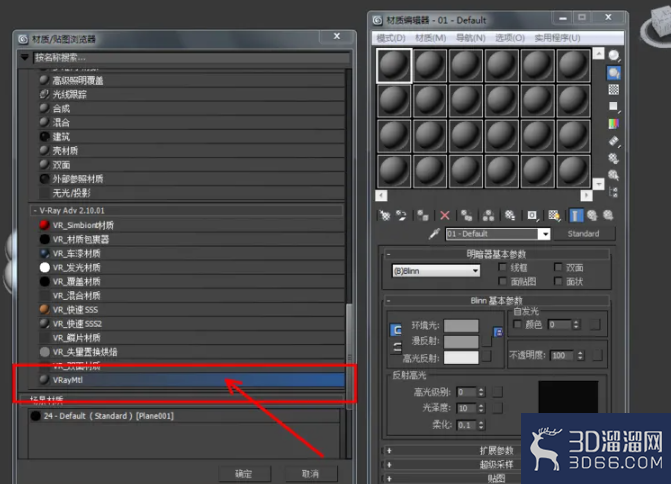Click Assign Material to Selection icon

coord(423,216)
